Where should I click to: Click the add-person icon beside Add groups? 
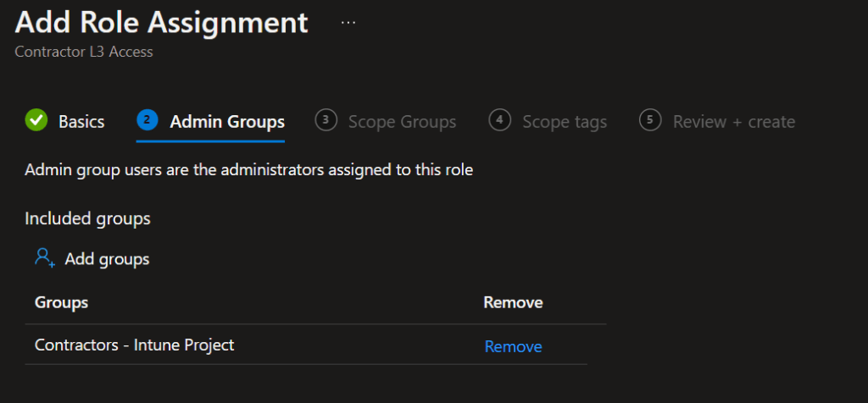pyautogui.click(x=45, y=258)
